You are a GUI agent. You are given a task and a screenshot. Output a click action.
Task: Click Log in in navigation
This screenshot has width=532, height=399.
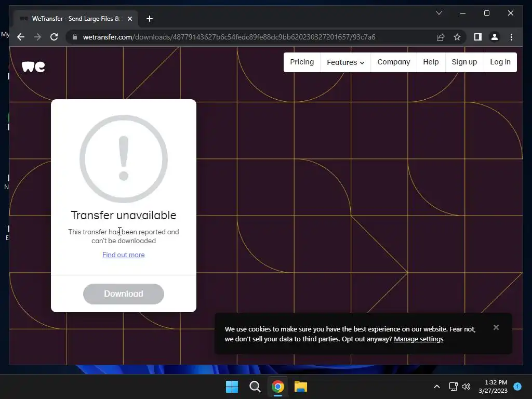(x=500, y=62)
